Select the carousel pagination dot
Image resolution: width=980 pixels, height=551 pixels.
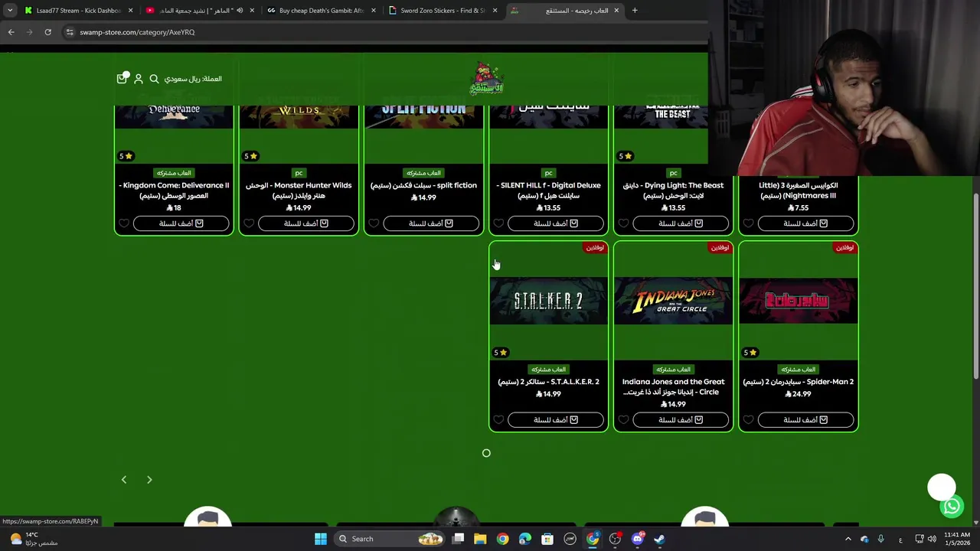[x=486, y=453]
